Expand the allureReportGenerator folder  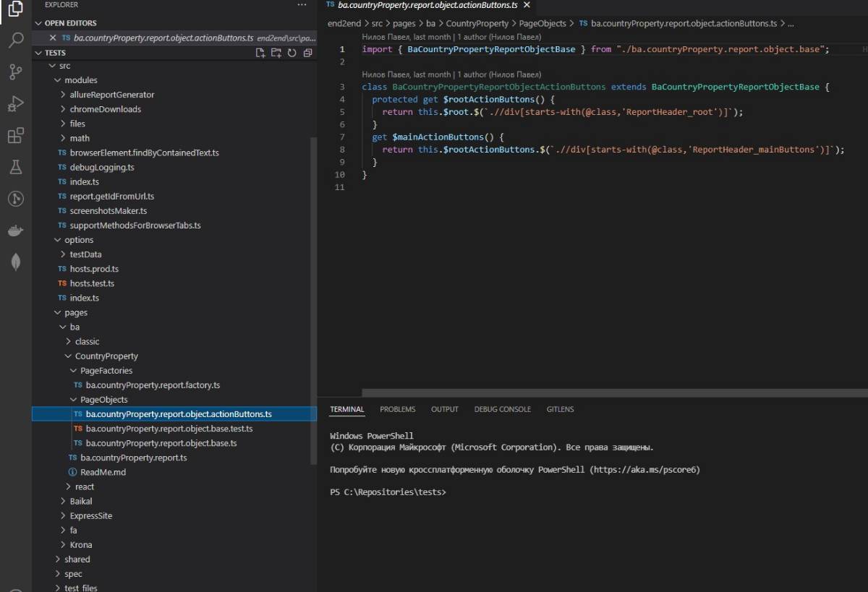pos(111,95)
